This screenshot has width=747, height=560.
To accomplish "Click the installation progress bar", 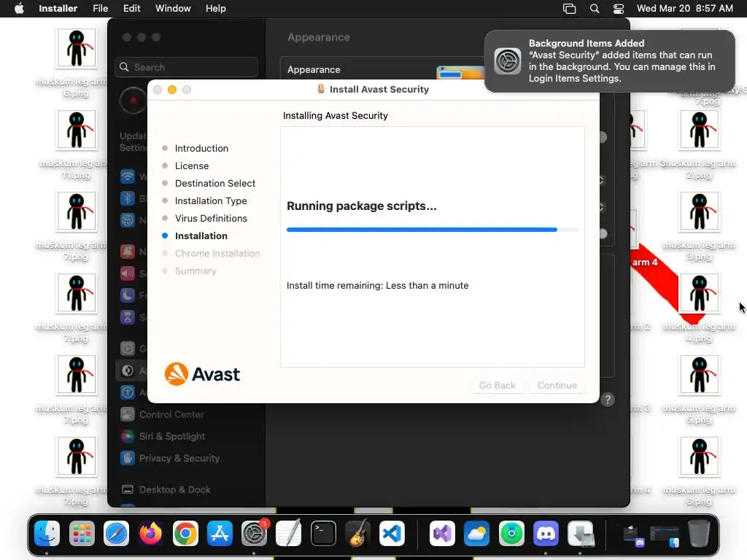I will [x=433, y=230].
